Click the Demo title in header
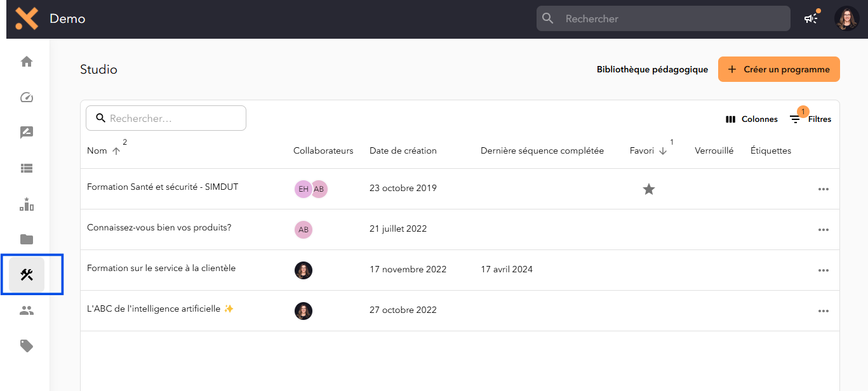Image resolution: width=868 pixels, height=391 pixels. [x=67, y=19]
